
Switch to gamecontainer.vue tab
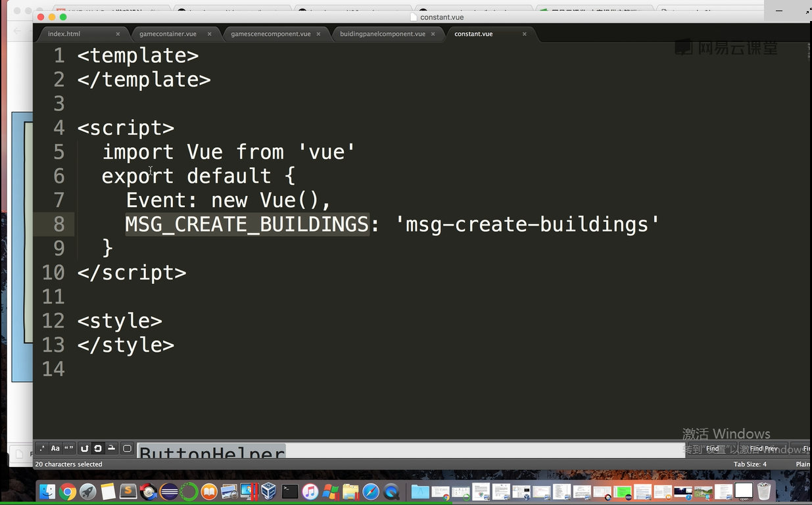pyautogui.click(x=168, y=34)
